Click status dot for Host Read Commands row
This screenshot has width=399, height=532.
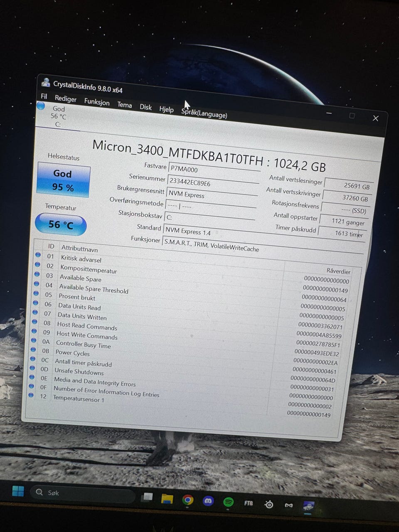[34, 322]
